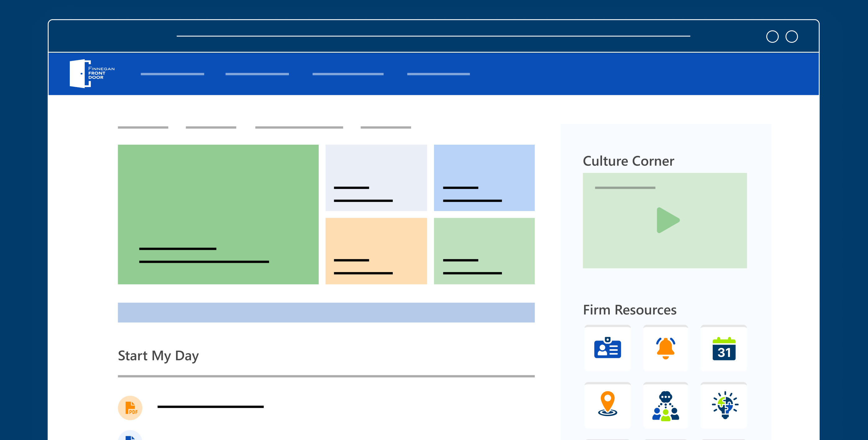Open the team discussion group icon

click(x=665, y=406)
